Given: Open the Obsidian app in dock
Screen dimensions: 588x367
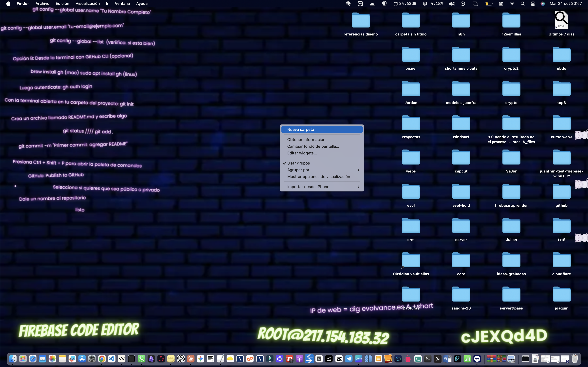Looking at the screenshot, I should pyautogui.click(x=151, y=358).
